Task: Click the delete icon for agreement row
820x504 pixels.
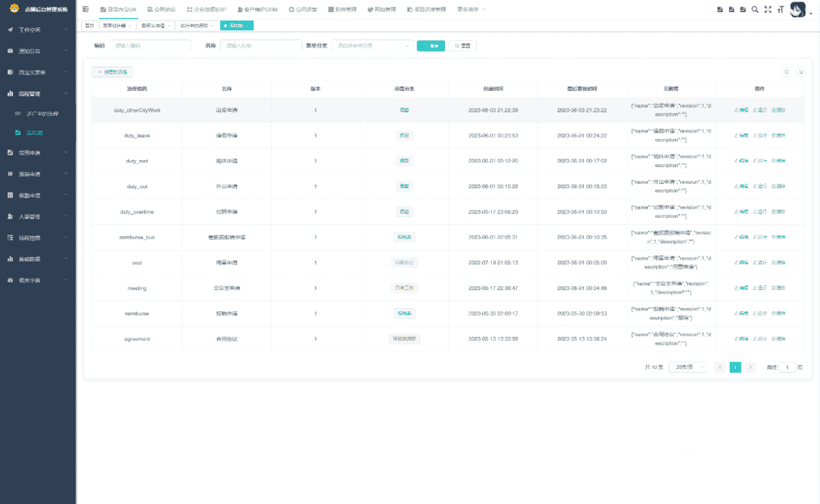Action: pos(778,339)
